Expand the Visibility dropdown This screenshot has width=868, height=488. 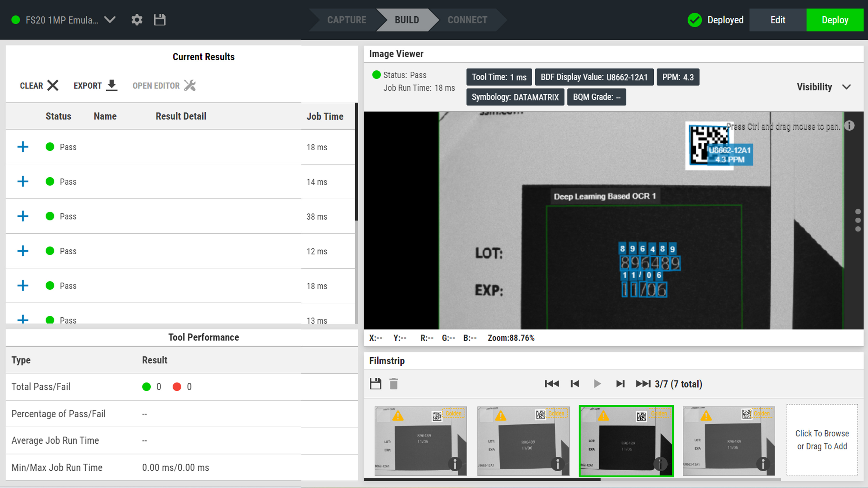click(847, 87)
